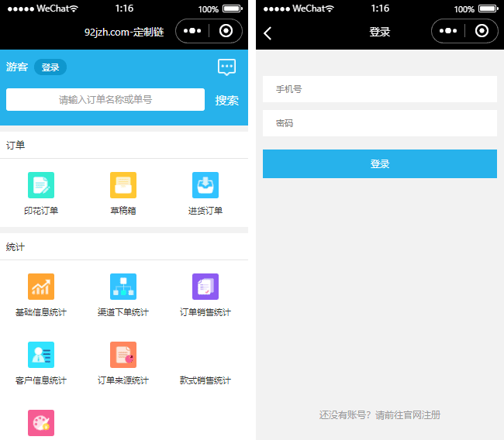Click 还没有账号?请前往官网注册 link
504x440 pixels.
[380, 415]
